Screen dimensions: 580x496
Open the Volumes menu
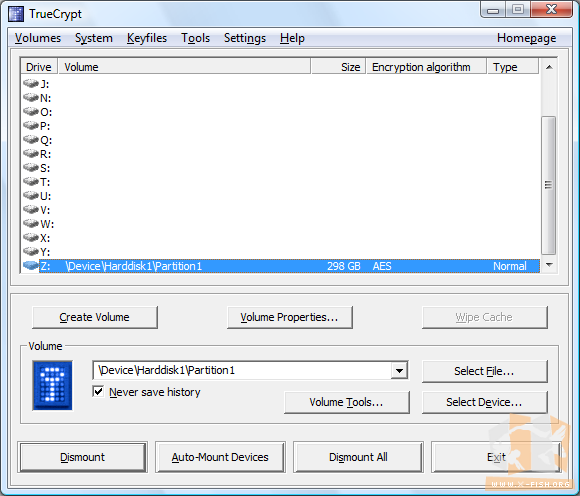(x=38, y=38)
